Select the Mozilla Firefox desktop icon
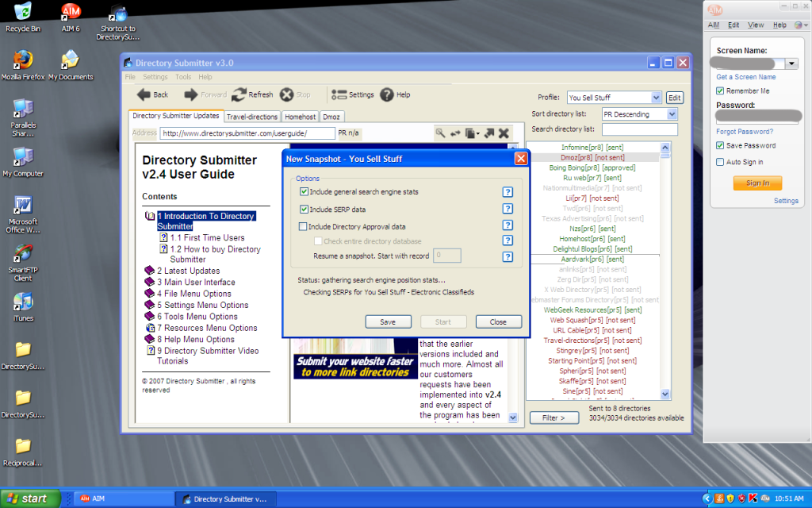This screenshot has width=812, height=508. click(23, 65)
